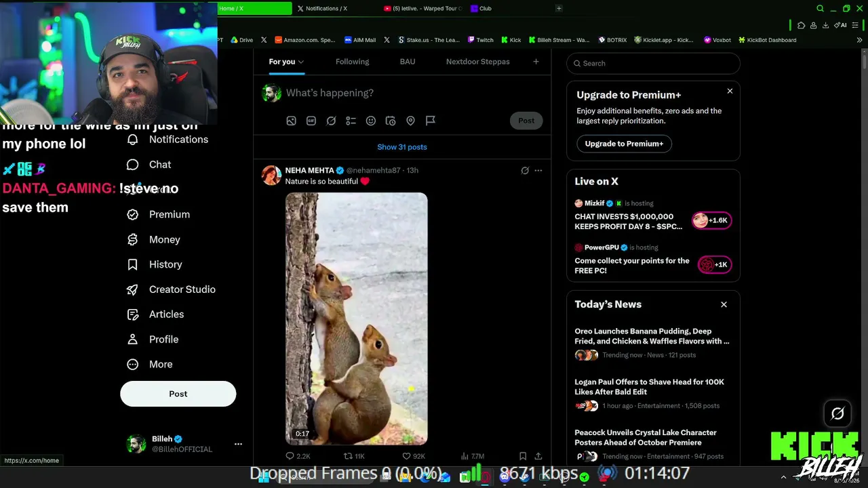Expand Windows system tray hidden icons
868x488 pixels.
click(x=783, y=477)
